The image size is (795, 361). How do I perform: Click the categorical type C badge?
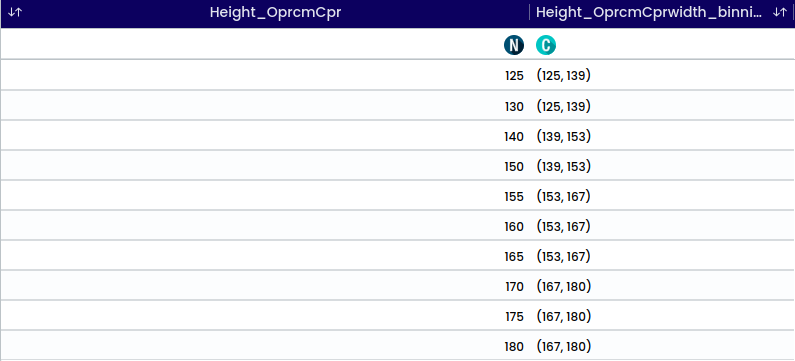coord(546,45)
